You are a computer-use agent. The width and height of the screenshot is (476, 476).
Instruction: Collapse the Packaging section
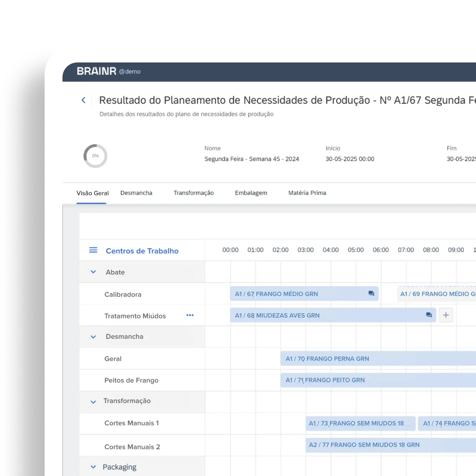[93, 467]
